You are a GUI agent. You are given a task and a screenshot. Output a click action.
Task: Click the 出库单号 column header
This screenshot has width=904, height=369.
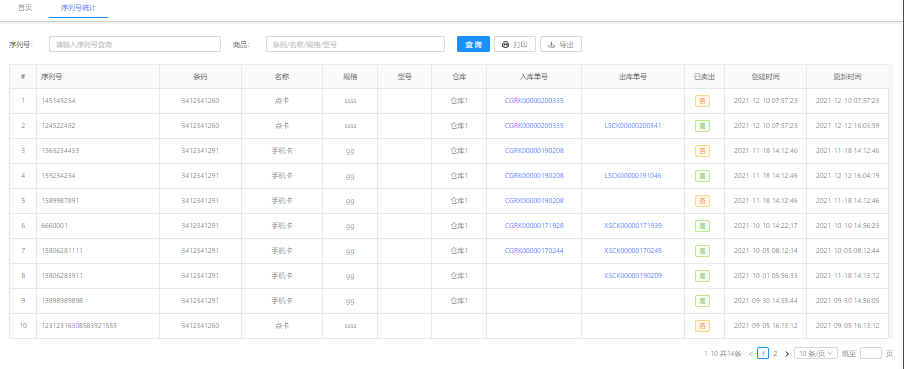point(633,76)
